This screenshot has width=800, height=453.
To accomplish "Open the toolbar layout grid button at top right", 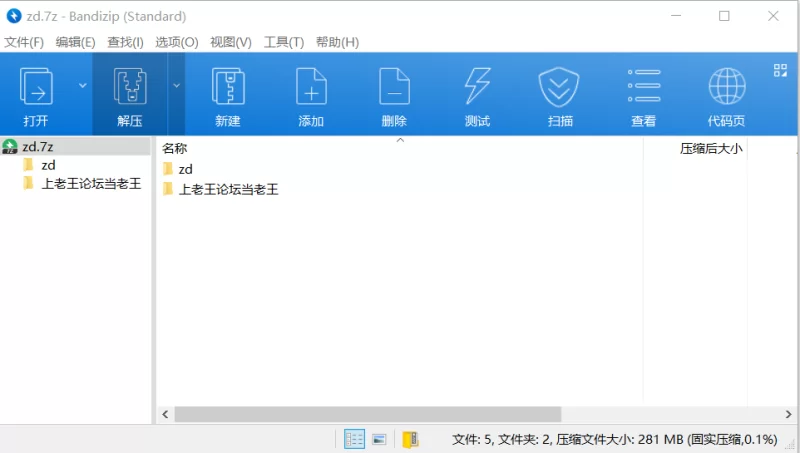I will 780,70.
